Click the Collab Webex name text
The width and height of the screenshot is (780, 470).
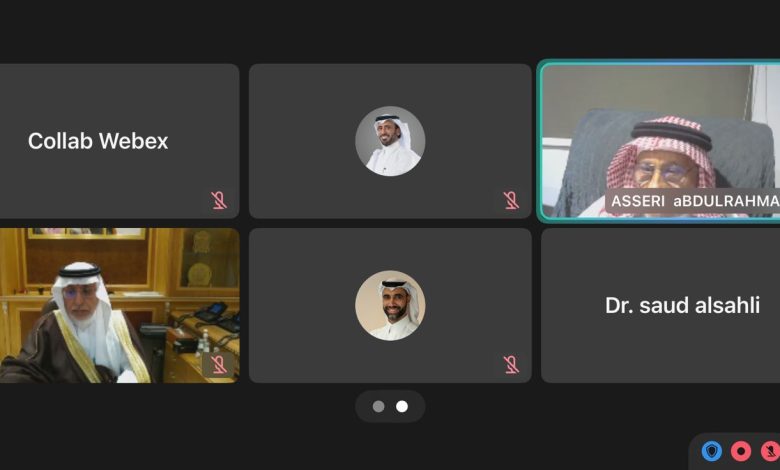tap(98, 141)
